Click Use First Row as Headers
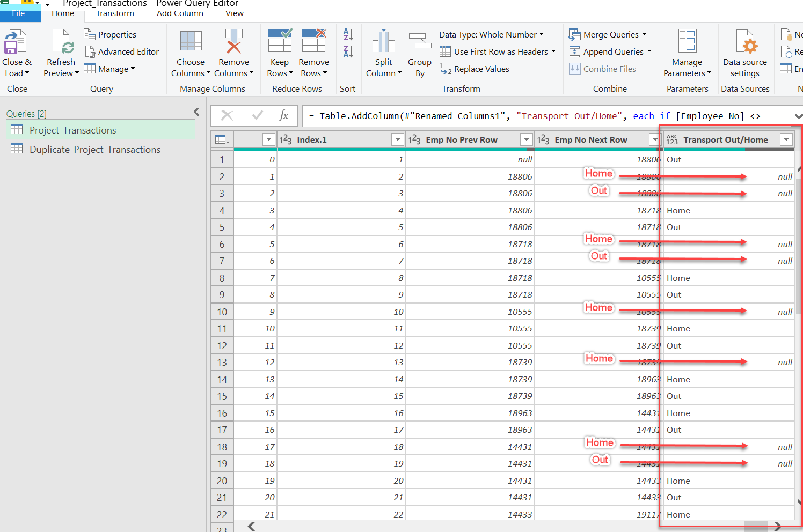803x532 pixels. point(498,52)
